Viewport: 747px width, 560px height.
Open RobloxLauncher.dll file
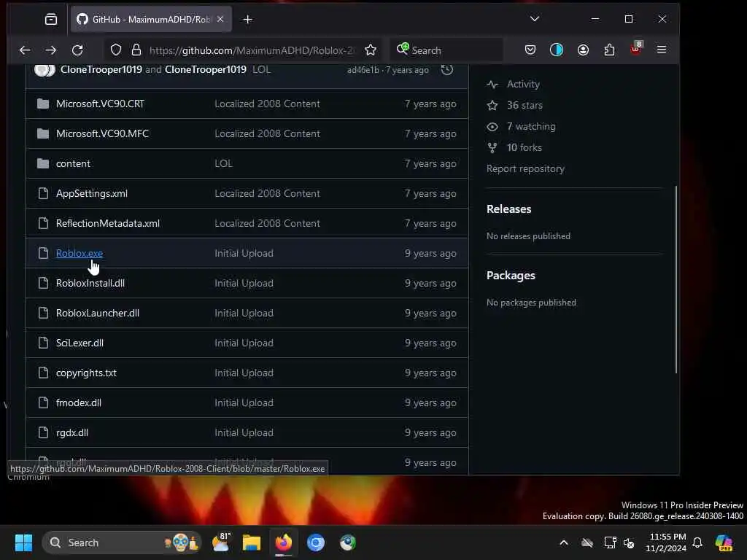click(x=98, y=314)
